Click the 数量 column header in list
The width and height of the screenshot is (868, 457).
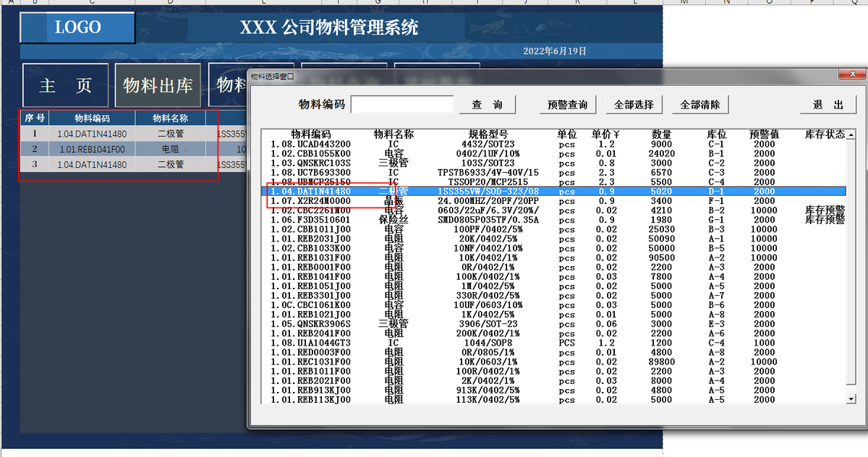pos(661,134)
